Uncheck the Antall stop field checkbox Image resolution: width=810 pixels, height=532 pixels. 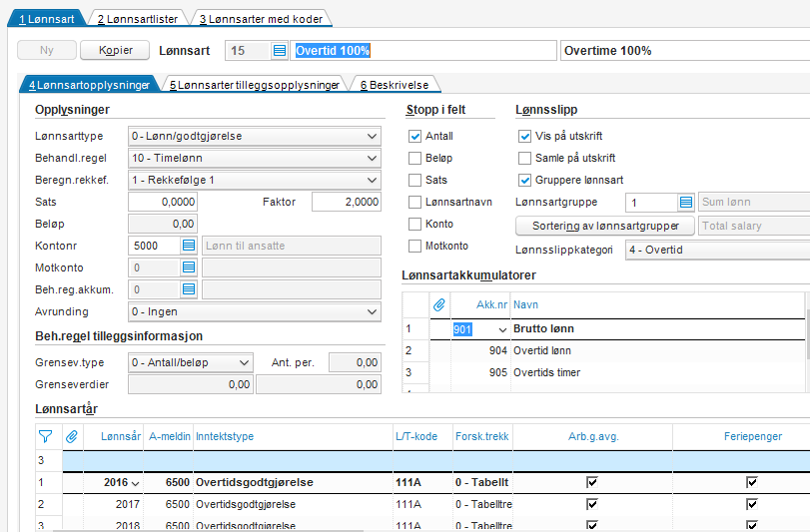tap(414, 136)
